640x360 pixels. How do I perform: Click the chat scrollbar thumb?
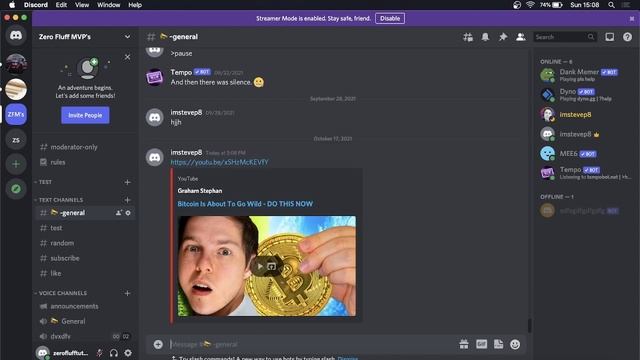click(529, 325)
